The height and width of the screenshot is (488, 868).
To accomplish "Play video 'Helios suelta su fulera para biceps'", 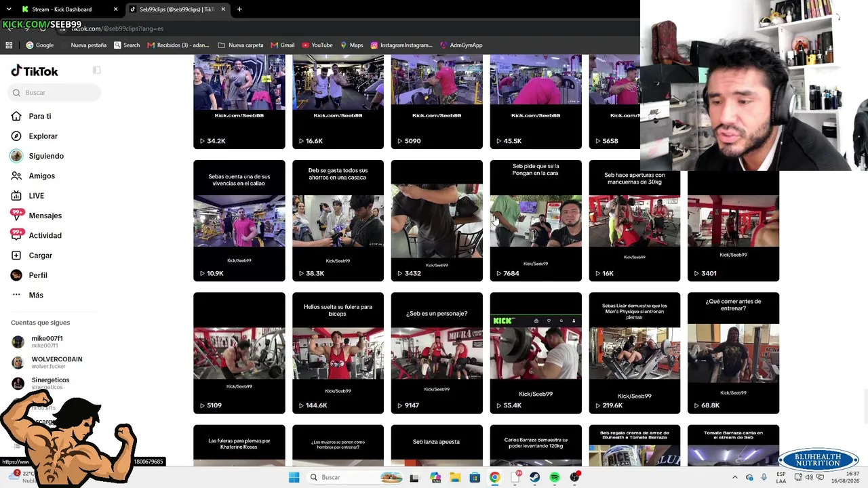I will coord(338,352).
